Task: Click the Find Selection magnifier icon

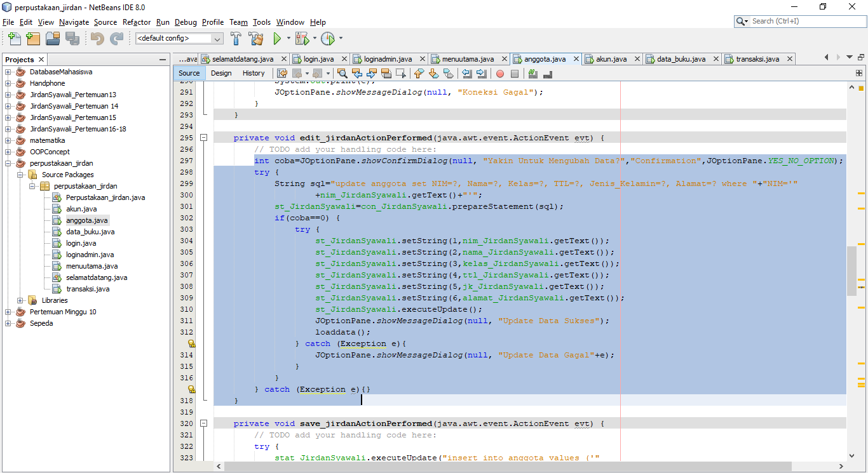Action: 343,73
